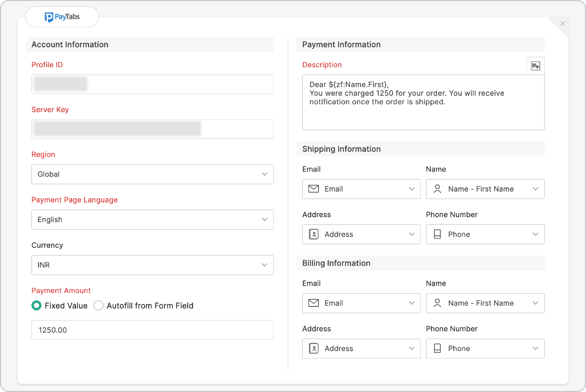Image resolution: width=586 pixels, height=392 pixels.
Task: Select the Fixed Value payment option
Action: click(x=37, y=305)
